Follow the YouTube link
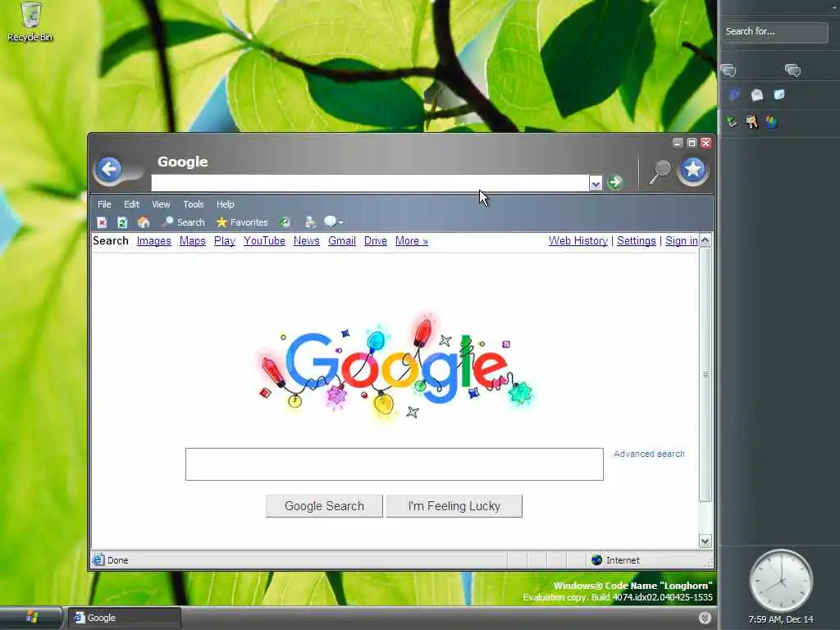The width and height of the screenshot is (840, 630). coord(264,241)
